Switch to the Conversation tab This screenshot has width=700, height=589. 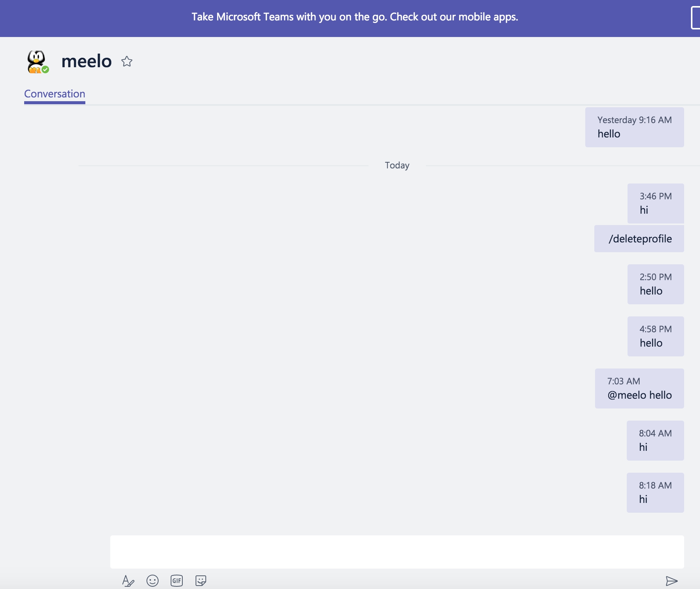54,94
